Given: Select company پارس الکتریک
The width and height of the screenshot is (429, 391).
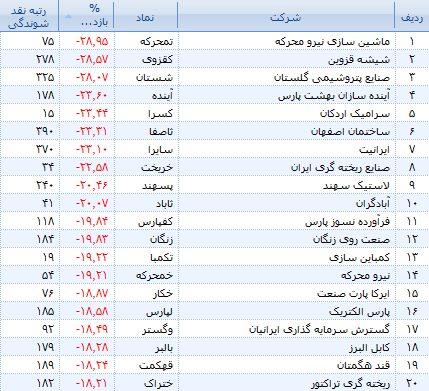Looking at the screenshot, I should tap(359, 311).
